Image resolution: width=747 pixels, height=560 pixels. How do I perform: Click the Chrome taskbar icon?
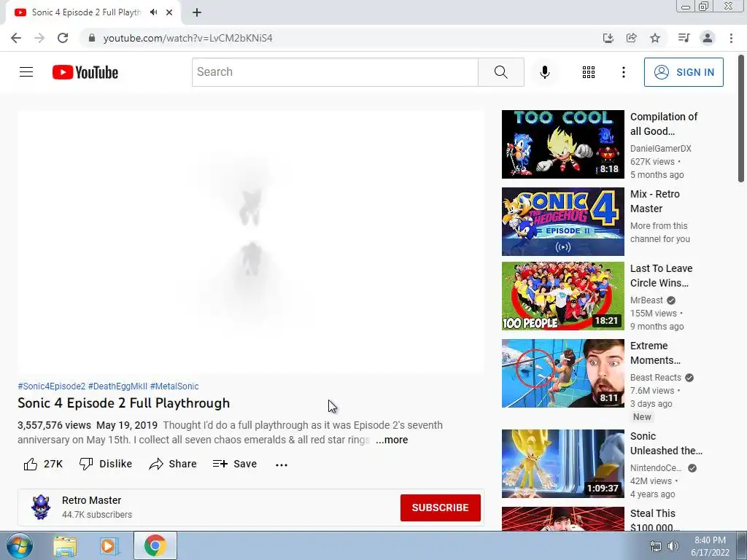[x=155, y=545]
